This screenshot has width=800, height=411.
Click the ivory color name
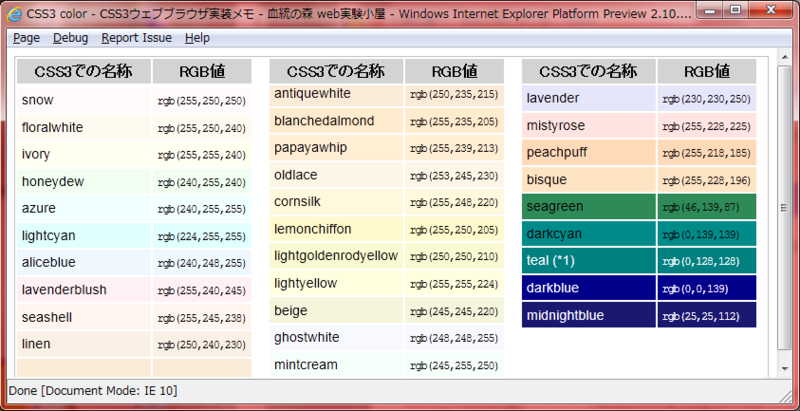[36, 155]
